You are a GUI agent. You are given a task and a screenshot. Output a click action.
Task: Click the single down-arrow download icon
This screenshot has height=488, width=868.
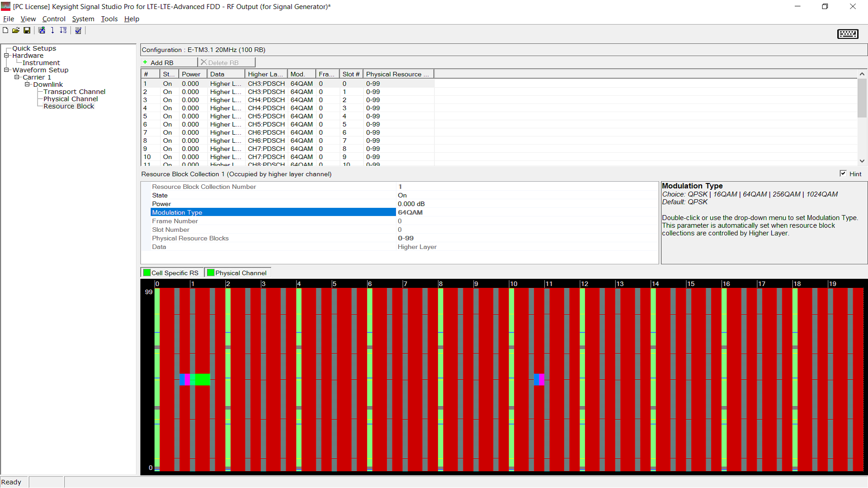pyautogui.click(x=52, y=30)
